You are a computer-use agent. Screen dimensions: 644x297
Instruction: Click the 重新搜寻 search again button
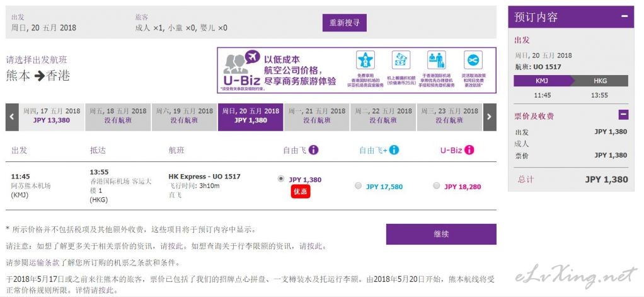click(344, 23)
